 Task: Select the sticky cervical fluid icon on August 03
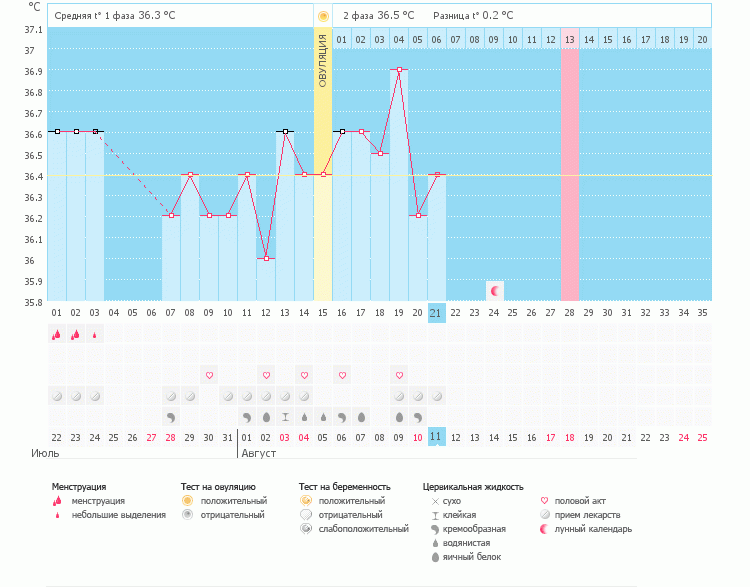(x=285, y=416)
